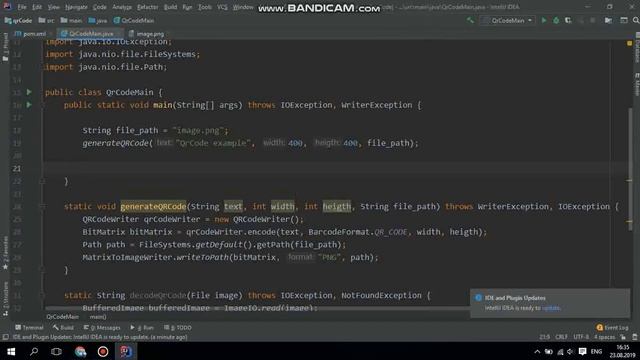Click the Build Project hammer icon
Screen dimensions: 640x360
[470, 20]
